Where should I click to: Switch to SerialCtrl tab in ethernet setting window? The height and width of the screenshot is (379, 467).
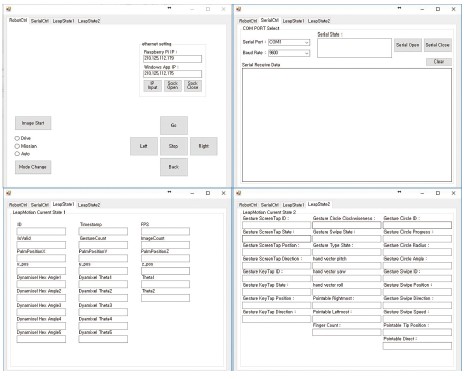tap(40, 21)
